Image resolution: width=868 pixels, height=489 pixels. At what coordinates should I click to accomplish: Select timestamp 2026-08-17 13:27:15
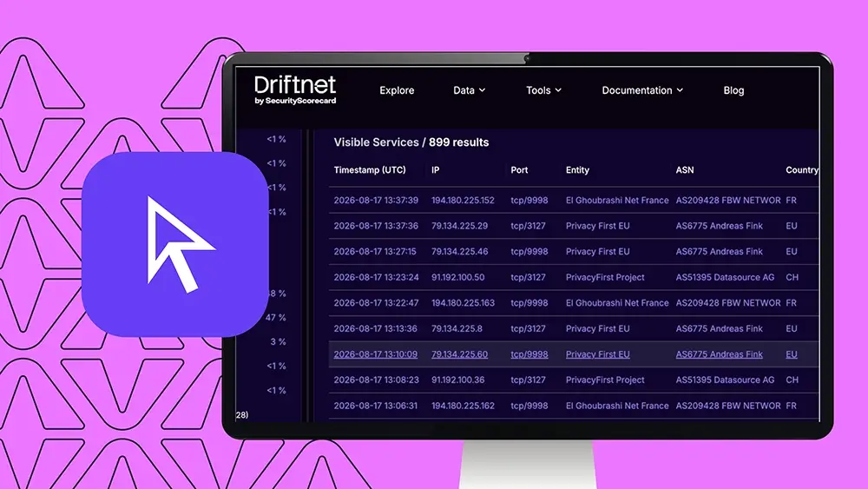click(x=375, y=251)
